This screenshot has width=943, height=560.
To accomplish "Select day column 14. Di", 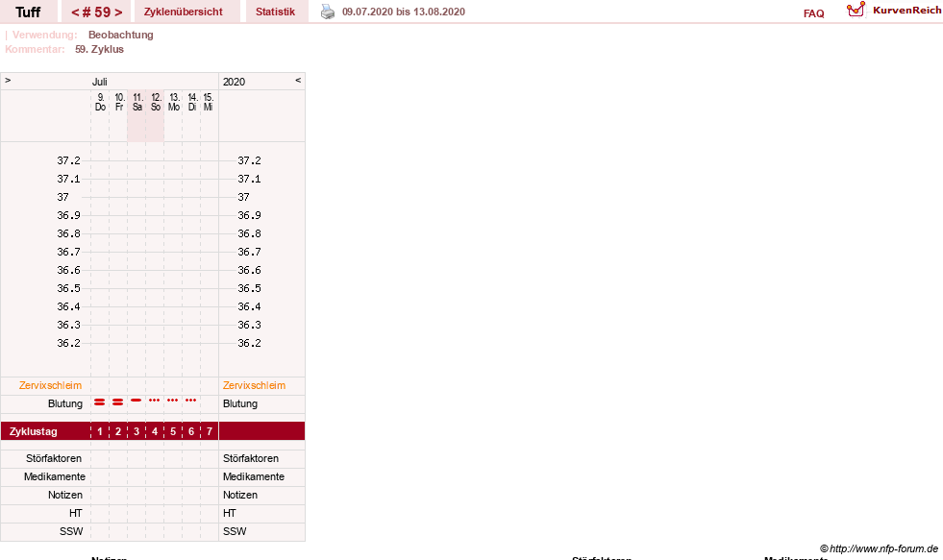I will (x=192, y=102).
